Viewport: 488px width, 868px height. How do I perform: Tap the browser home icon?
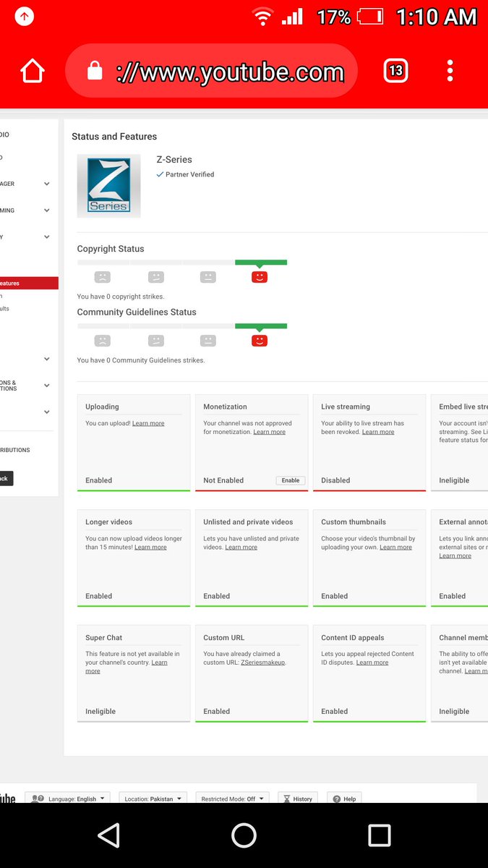[33, 70]
